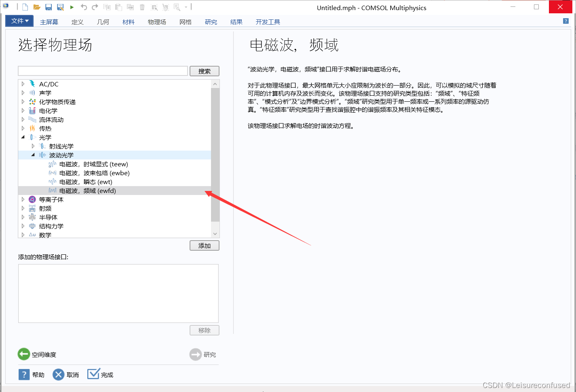This screenshot has height=392, width=576.
Task: Expand the 流体流动 tree node
Action: tap(23, 119)
